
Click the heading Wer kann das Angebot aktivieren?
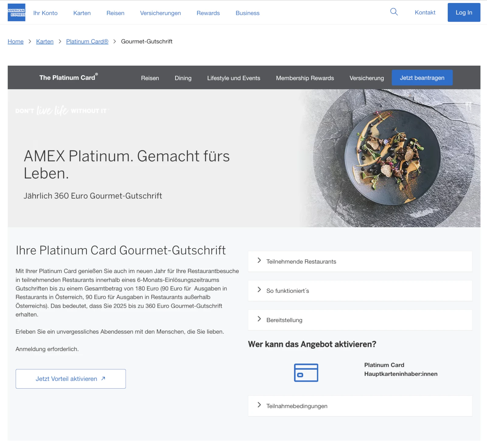(312, 344)
